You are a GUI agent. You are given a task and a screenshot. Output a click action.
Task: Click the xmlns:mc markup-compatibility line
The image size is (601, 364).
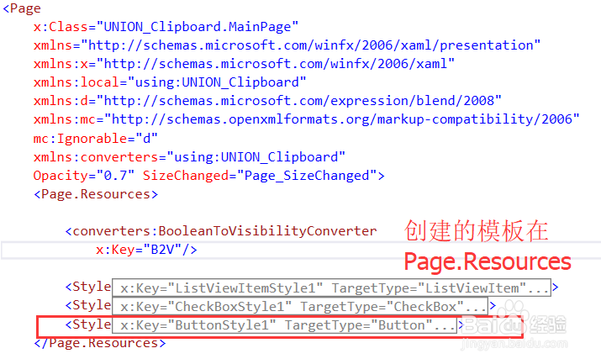[x=306, y=119]
